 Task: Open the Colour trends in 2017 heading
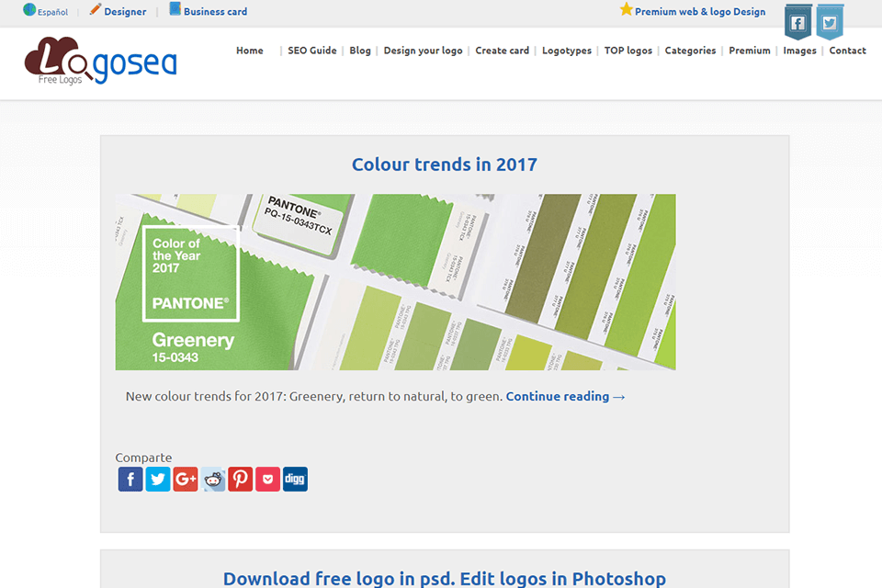pyautogui.click(x=445, y=164)
